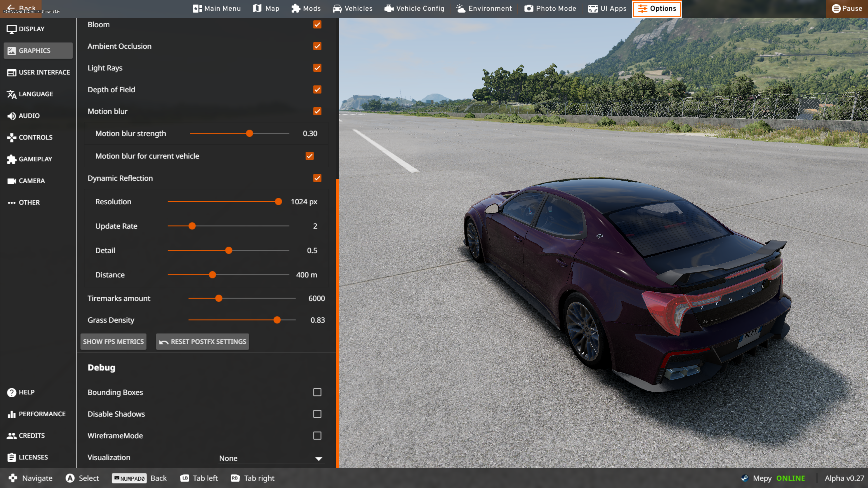Disable the Ambient Occlusion checkbox
Viewport: 868px width, 488px height.
(317, 46)
